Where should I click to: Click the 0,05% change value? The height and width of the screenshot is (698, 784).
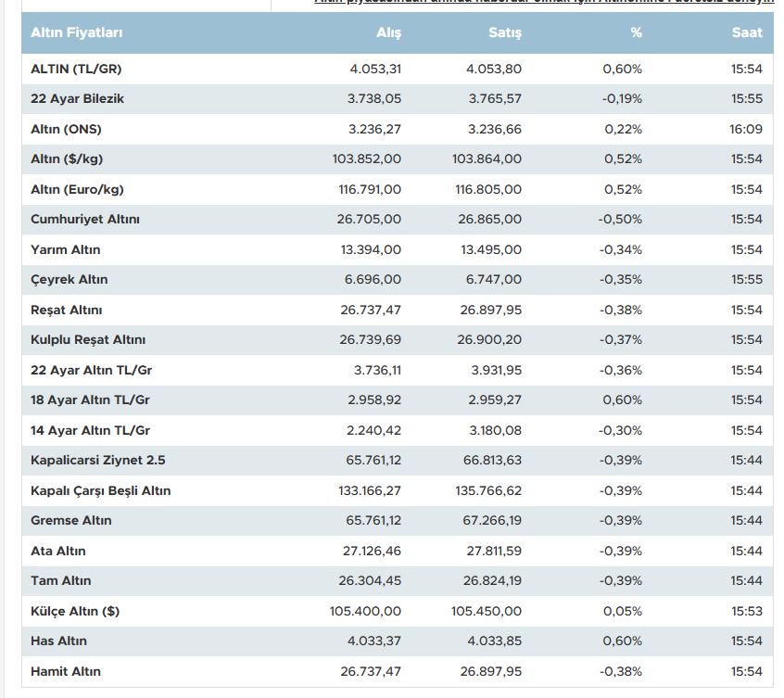pos(623,611)
